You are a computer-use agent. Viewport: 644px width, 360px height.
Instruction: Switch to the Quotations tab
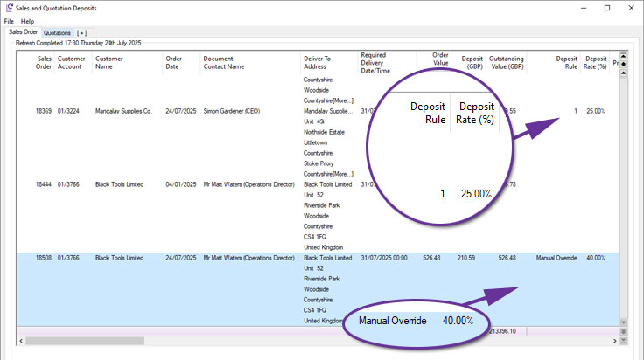click(x=58, y=32)
